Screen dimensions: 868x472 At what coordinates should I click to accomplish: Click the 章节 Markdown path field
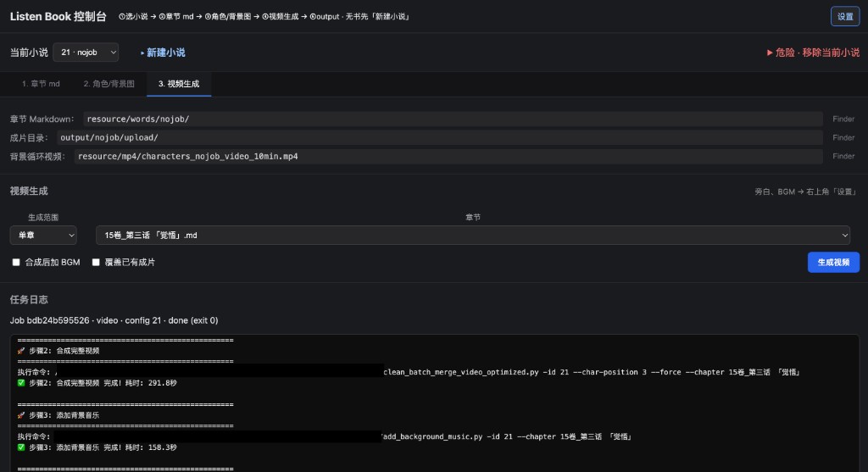pyautogui.click(x=453, y=119)
